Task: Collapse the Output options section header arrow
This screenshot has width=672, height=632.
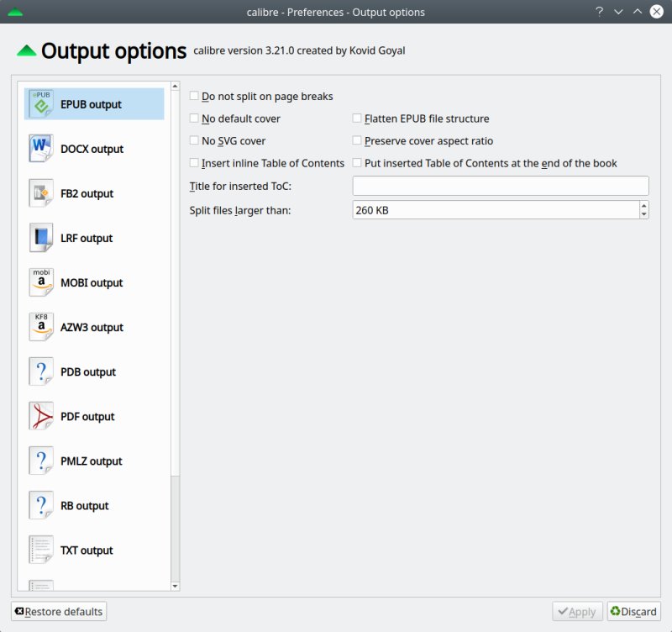Action: pos(28,50)
